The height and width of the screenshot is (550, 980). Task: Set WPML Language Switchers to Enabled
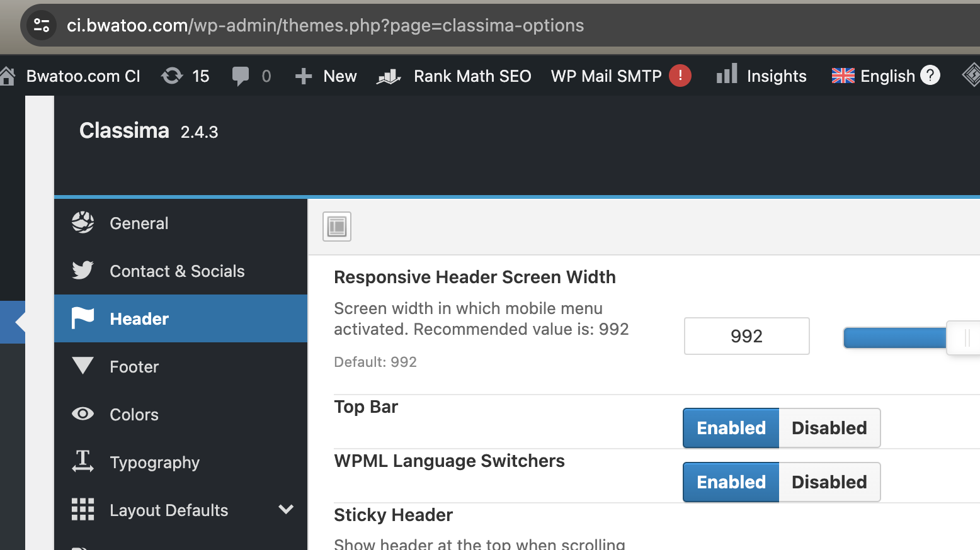[731, 482]
